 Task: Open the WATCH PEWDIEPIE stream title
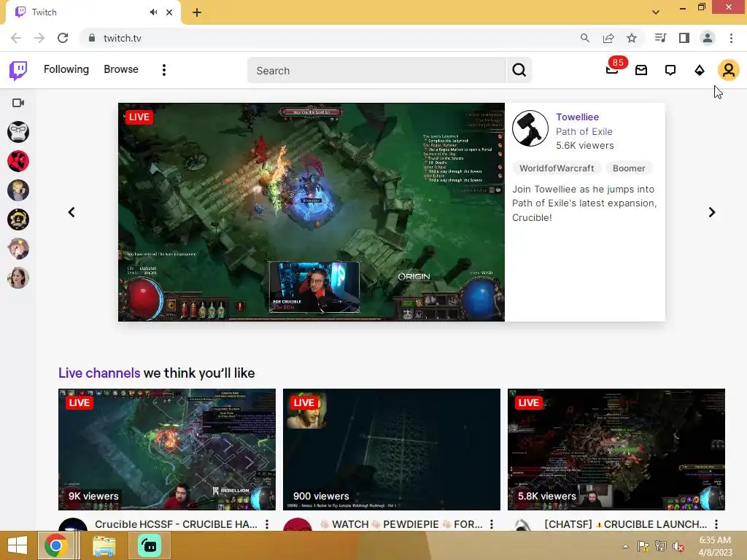pos(401,524)
